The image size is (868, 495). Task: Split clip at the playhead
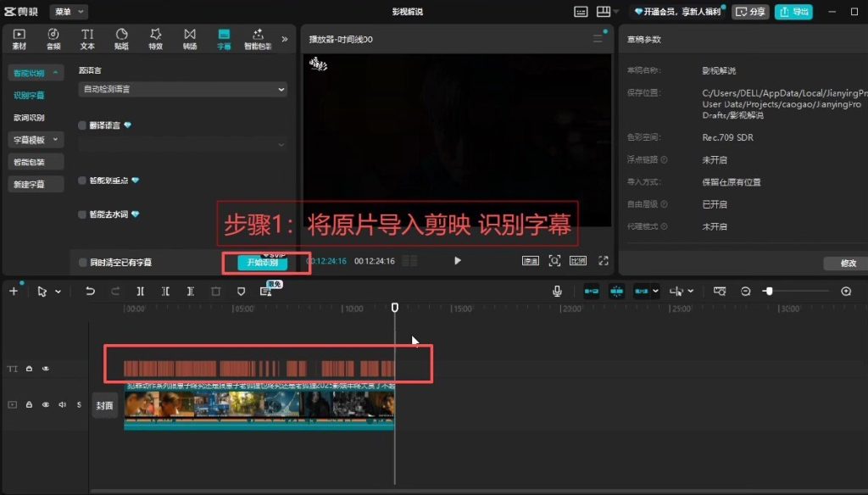click(140, 292)
